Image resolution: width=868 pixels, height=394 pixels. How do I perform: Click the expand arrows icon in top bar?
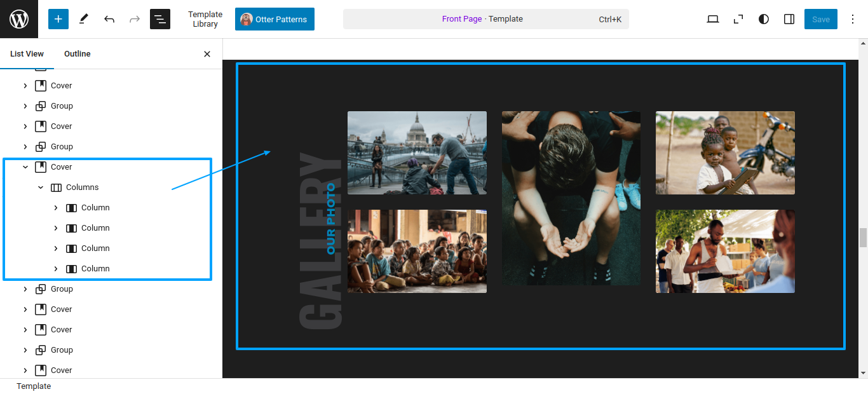[738, 19]
